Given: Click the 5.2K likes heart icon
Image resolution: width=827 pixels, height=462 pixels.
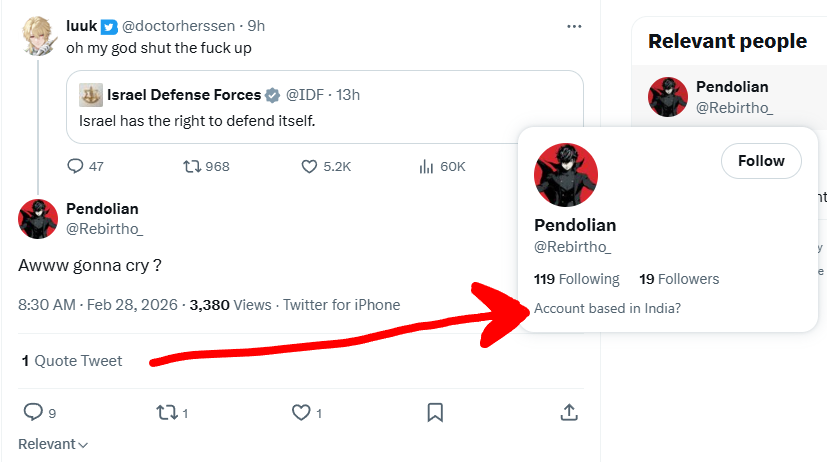Looking at the screenshot, I should pyautogui.click(x=310, y=166).
